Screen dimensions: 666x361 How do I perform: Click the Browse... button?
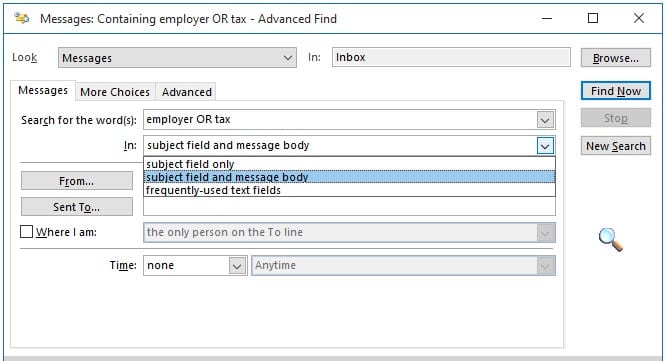pyautogui.click(x=615, y=58)
